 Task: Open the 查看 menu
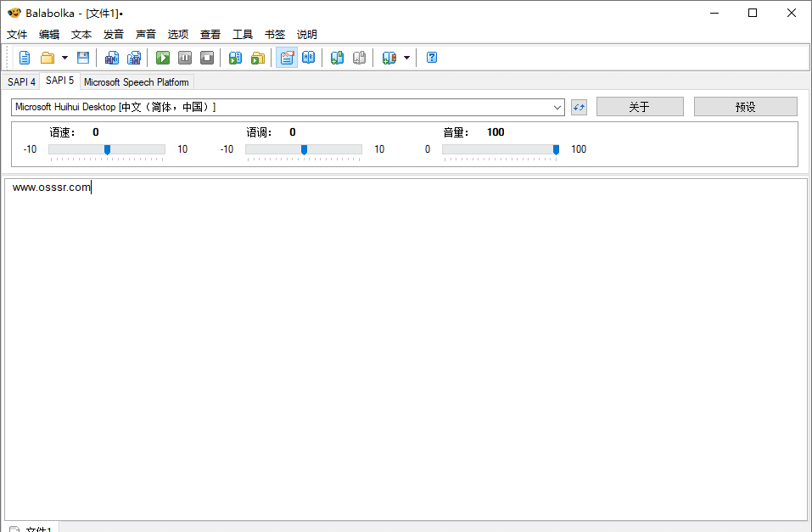(x=210, y=35)
